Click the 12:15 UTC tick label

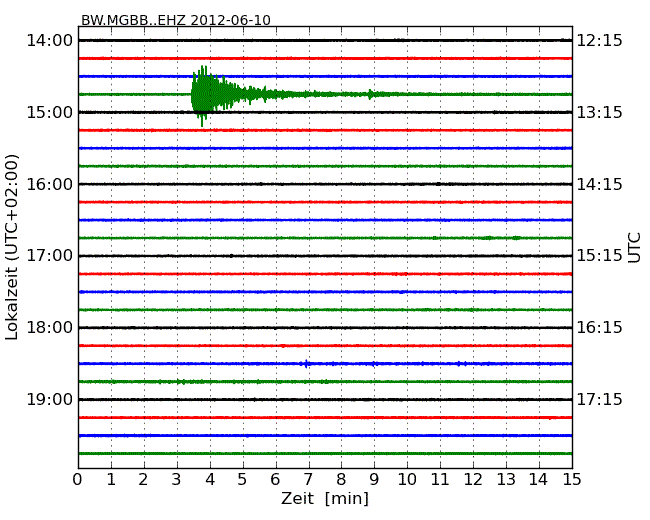coord(600,41)
